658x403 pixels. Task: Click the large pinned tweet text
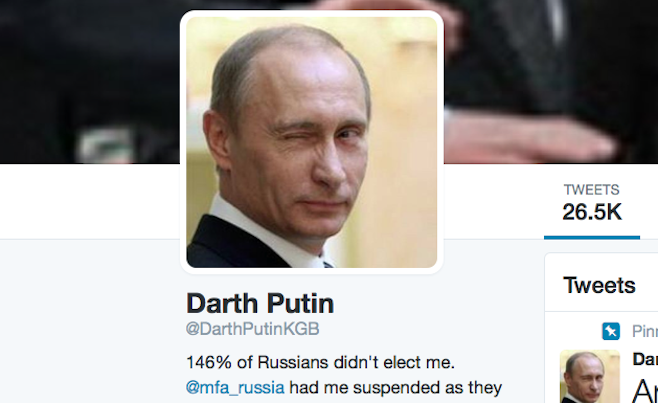(645, 391)
